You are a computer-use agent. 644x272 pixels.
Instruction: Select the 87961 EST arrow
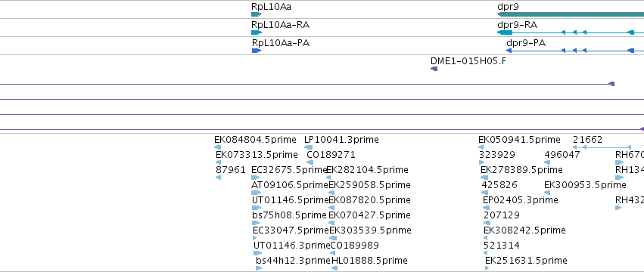point(218,178)
